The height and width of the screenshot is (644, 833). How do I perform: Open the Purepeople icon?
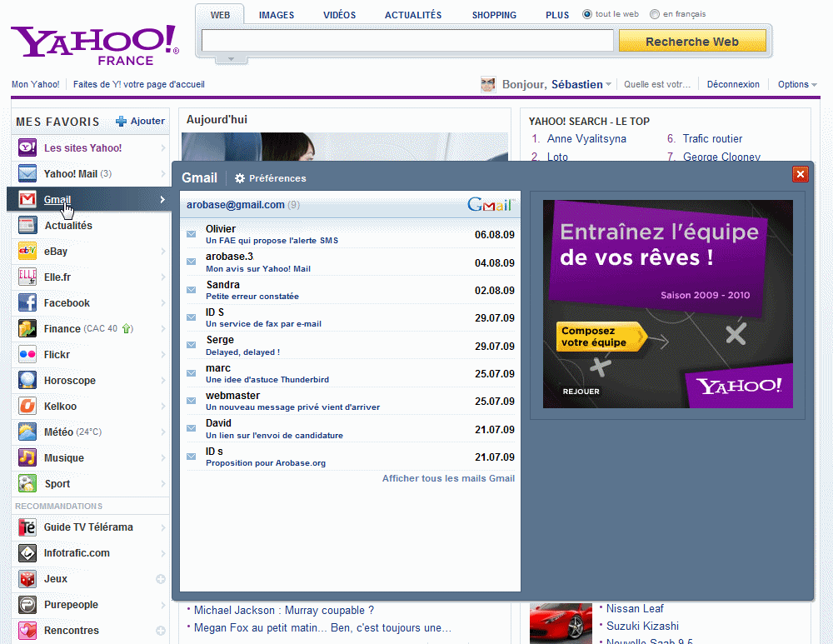27,605
